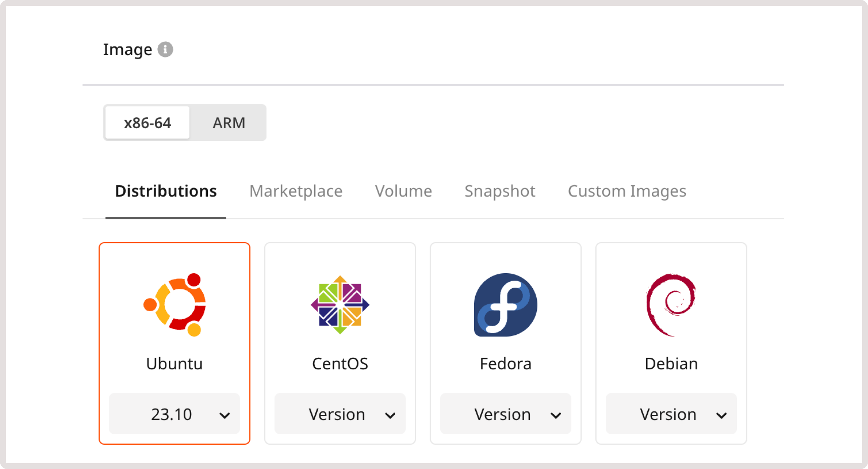Select the Debian distribution logo
This screenshot has width=868, height=469.
[x=671, y=305]
